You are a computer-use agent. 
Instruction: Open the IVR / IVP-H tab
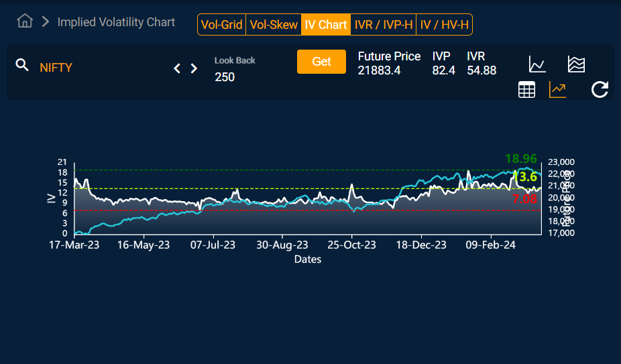(x=384, y=25)
